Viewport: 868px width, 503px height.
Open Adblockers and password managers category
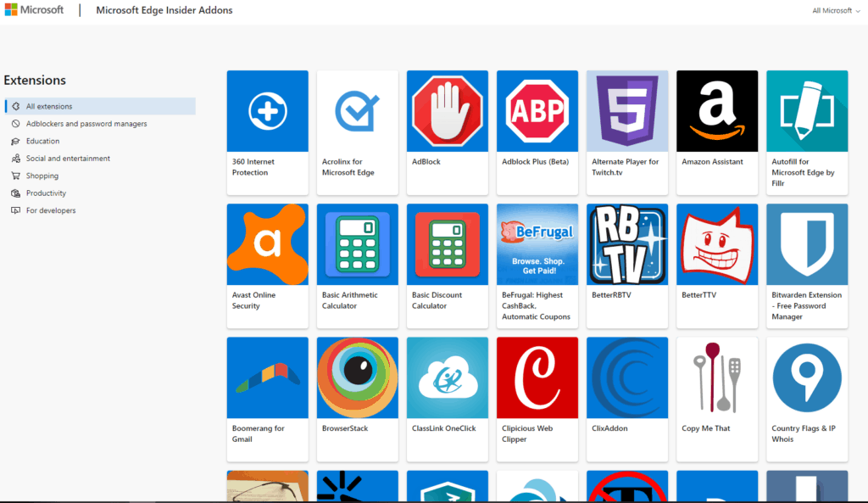tap(86, 124)
